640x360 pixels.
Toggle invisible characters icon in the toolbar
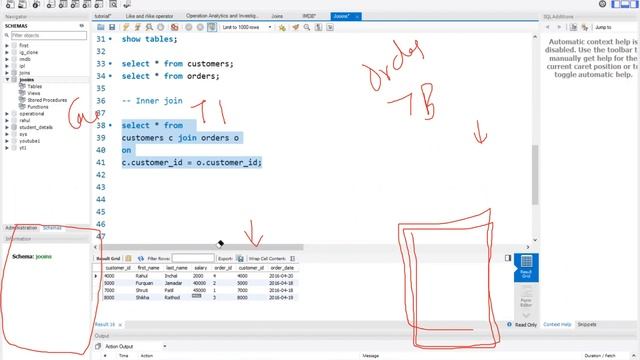(x=318, y=27)
